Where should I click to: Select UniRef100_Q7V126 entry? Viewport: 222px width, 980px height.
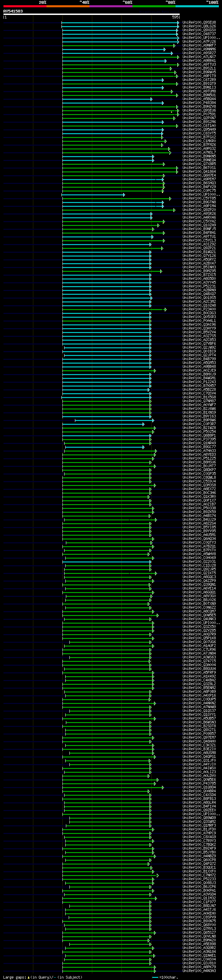coord(199,256)
